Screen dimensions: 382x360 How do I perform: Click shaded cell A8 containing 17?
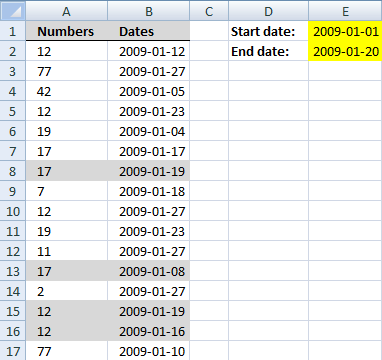67,171
